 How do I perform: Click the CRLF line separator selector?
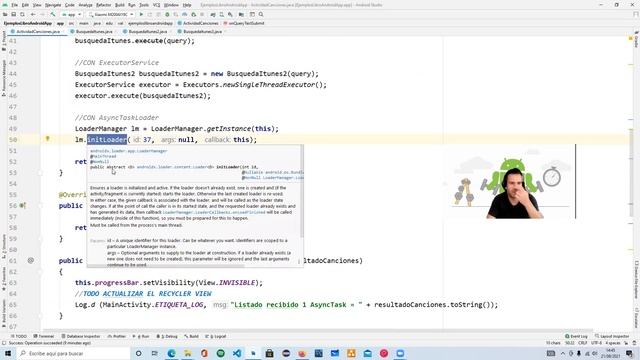(582, 343)
